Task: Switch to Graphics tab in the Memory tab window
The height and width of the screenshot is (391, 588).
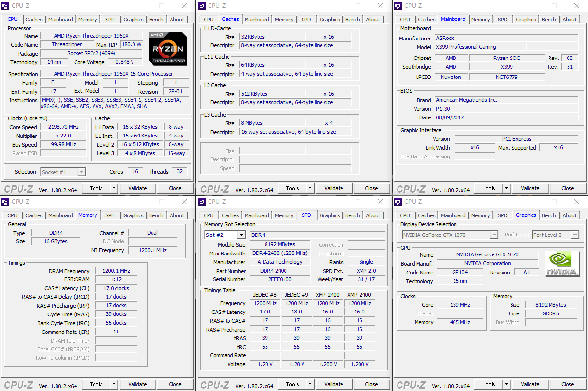Action: 133,215
